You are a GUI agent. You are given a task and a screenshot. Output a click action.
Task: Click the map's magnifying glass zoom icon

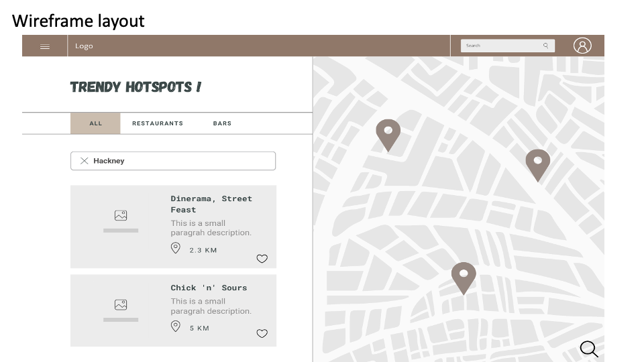pyautogui.click(x=589, y=349)
